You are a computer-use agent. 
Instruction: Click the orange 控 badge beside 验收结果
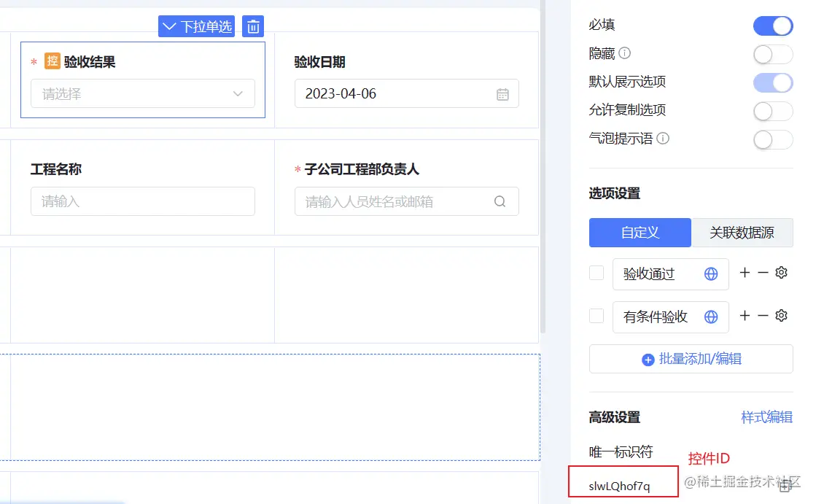click(52, 61)
